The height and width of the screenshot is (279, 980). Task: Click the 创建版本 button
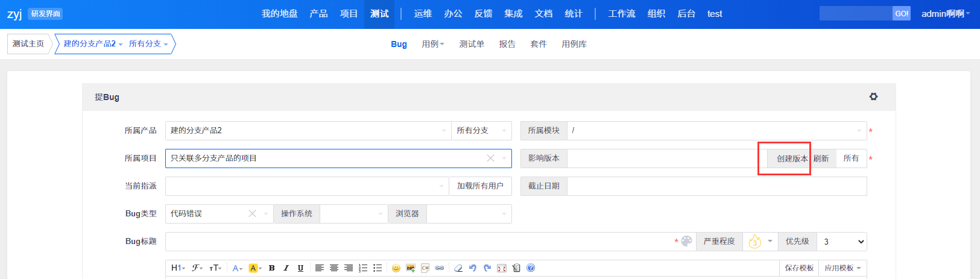791,158
